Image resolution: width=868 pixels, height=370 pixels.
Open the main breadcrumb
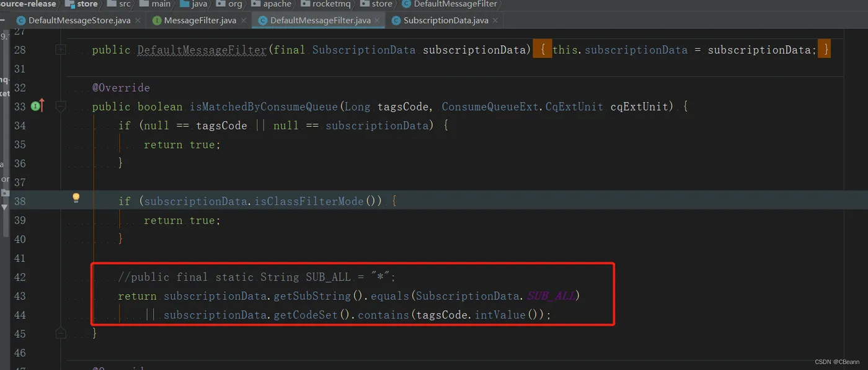click(161, 4)
